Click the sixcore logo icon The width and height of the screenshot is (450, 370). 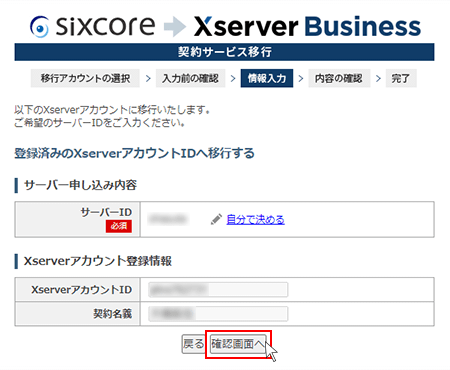pos(39,27)
